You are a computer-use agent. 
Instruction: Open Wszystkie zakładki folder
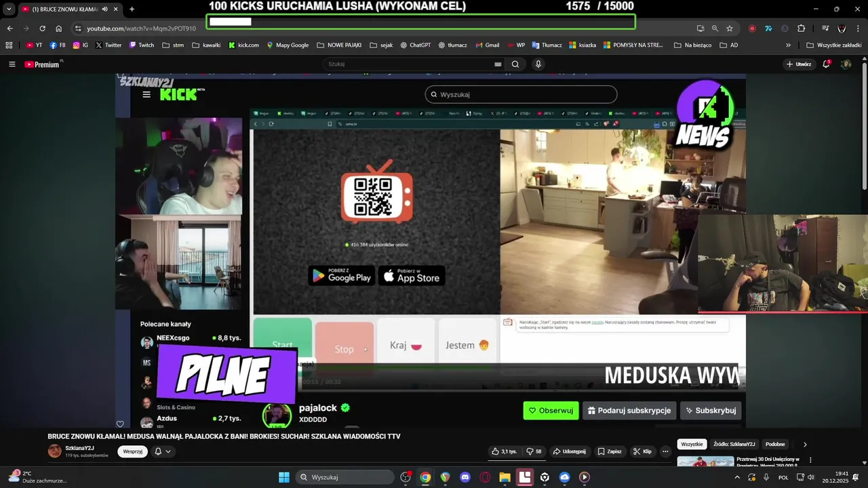[834, 45]
